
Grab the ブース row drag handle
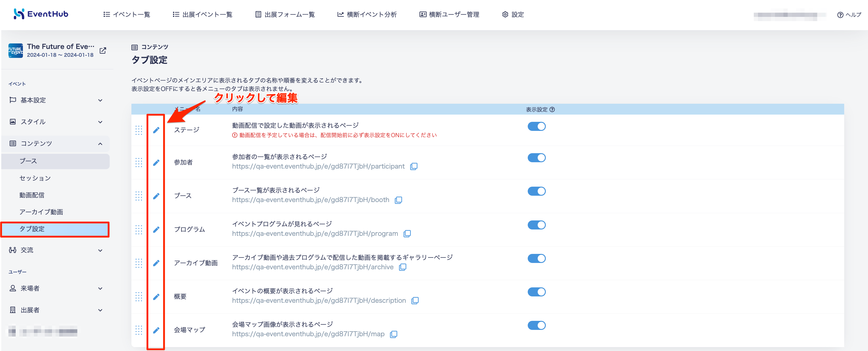[x=139, y=196]
